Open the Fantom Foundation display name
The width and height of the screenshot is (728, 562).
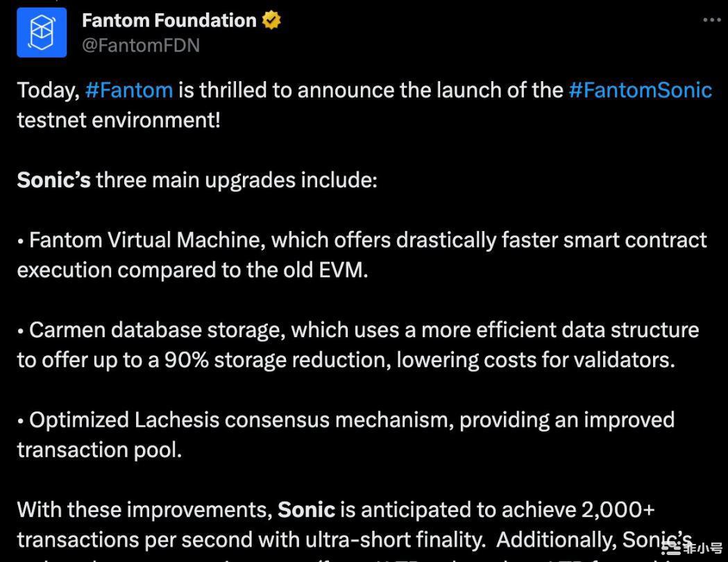click(x=169, y=20)
